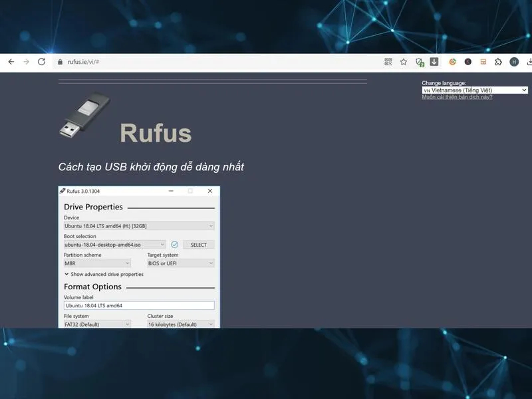Click the large Rufus USB drive logo
Image resolution: width=532 pixels, height=399 pixels.
pos(85,117)
